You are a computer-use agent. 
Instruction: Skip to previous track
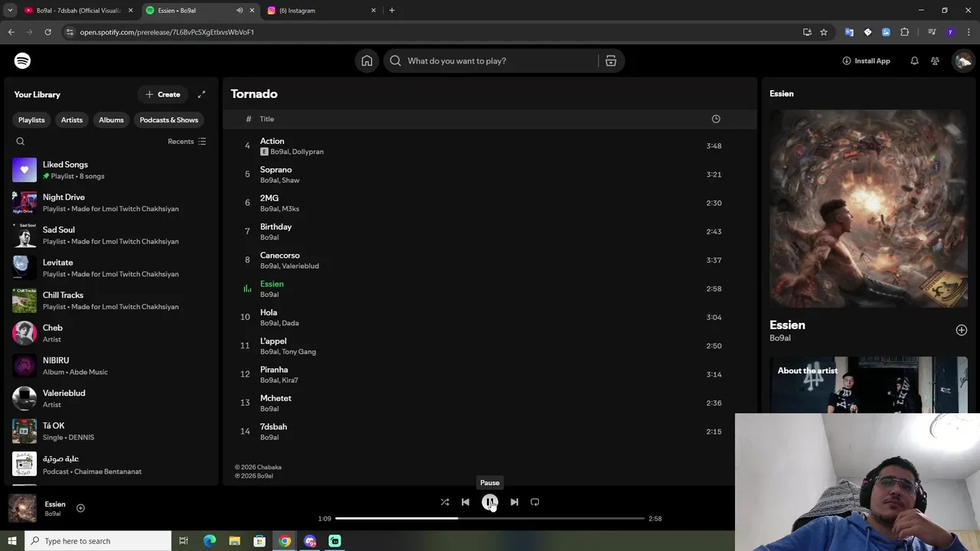(465, 502)
